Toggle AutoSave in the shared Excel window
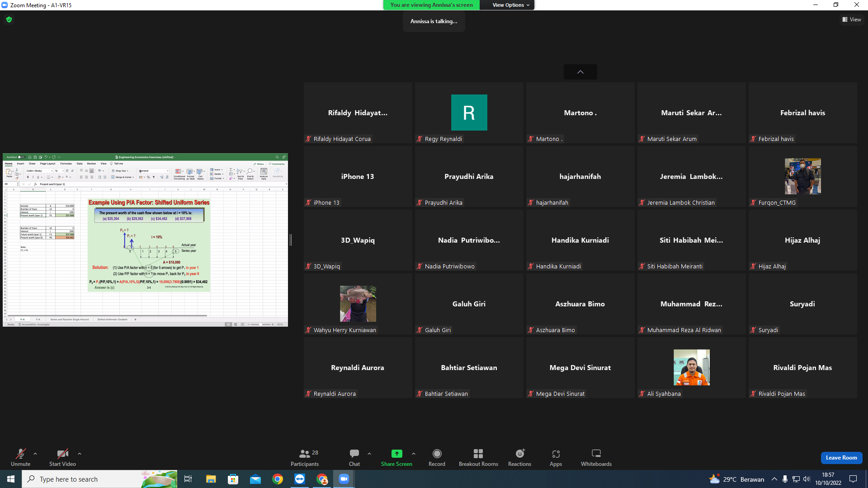 pos(21,157)
